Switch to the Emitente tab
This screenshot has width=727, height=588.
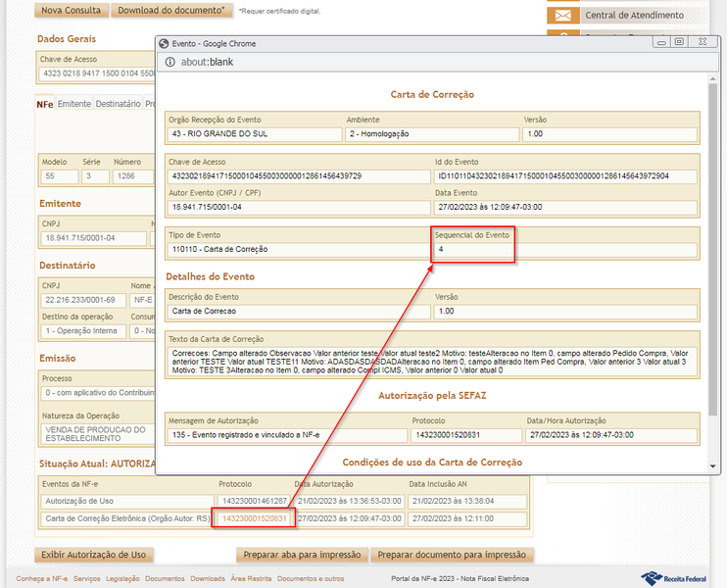tap(74, 104)
